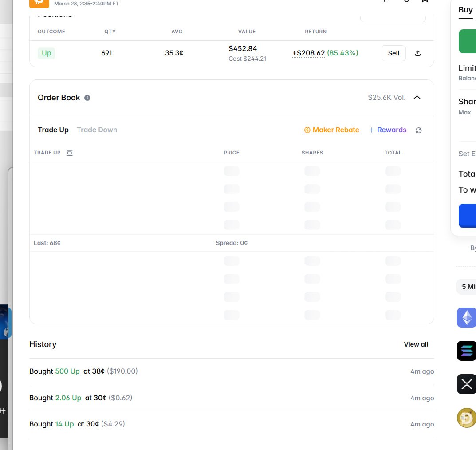Click the share icon next to Sell
The height and width of the screenshot is (450, 476).
click(418, 53)
